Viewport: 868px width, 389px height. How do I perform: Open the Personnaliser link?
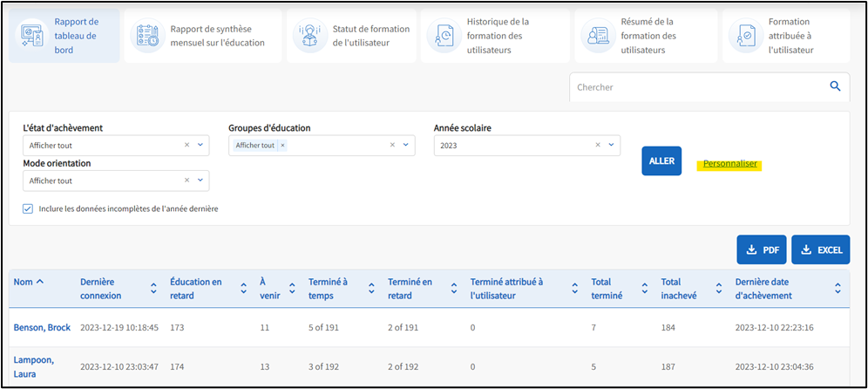[x=730, y=164]
